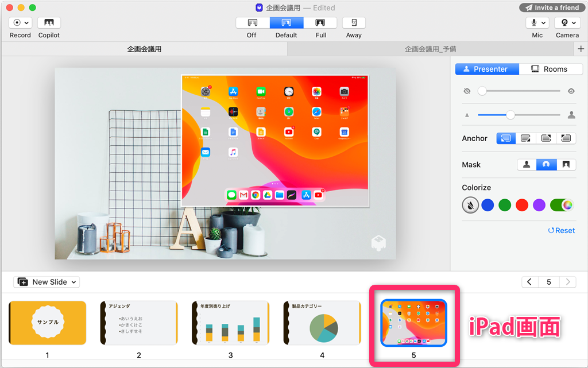This screenshot has width=588, height=368.
Task: Select the Rooms panel tab
Action: (x=551, y=69)
